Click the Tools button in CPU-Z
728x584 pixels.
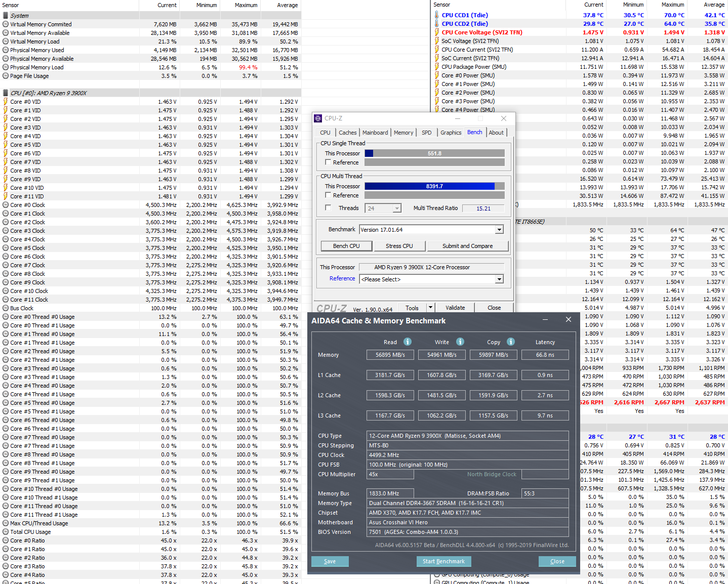coord(412,308)
